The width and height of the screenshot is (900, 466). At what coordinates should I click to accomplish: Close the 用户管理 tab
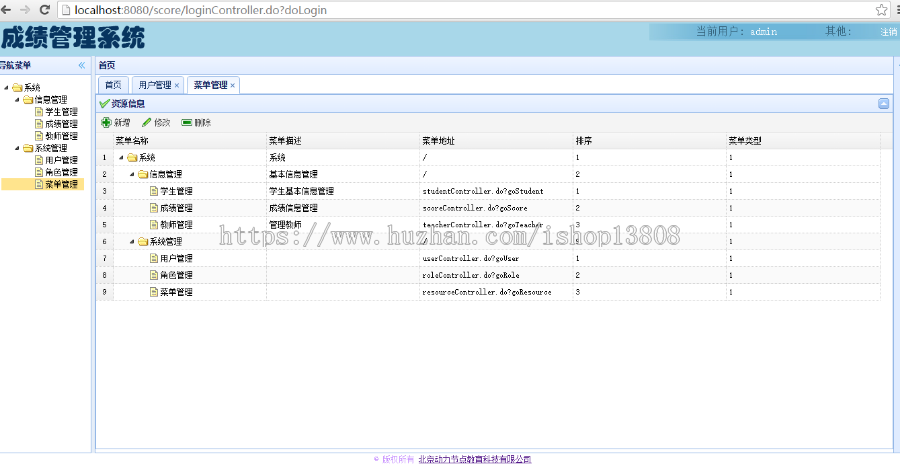(177, 86)
